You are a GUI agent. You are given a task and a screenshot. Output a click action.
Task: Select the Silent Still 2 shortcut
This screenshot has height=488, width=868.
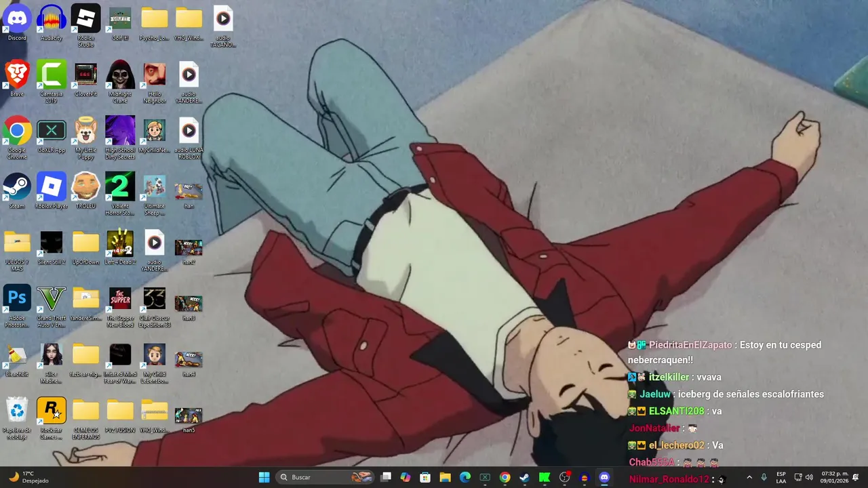point(52,247)
